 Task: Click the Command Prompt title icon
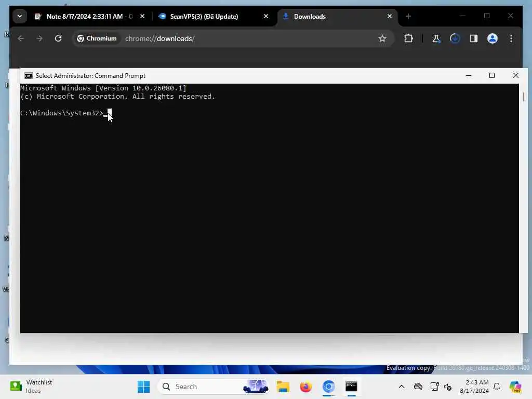coord(29,76)
